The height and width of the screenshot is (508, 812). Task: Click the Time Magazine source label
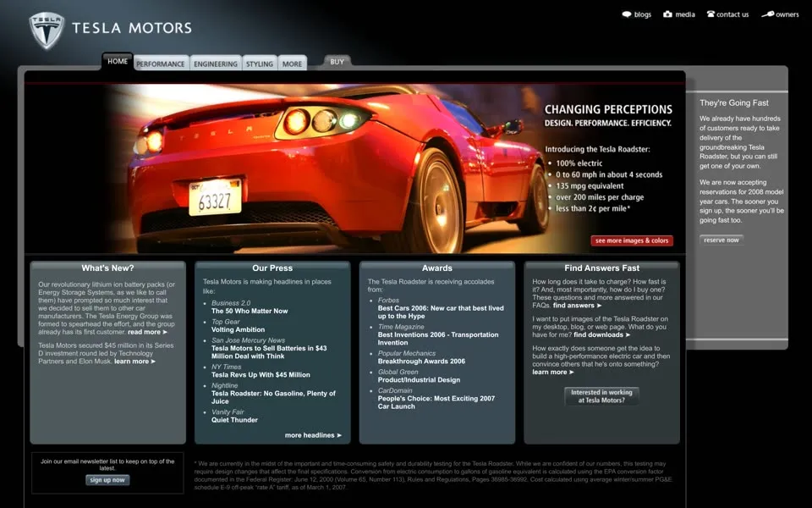pos(401,327)
